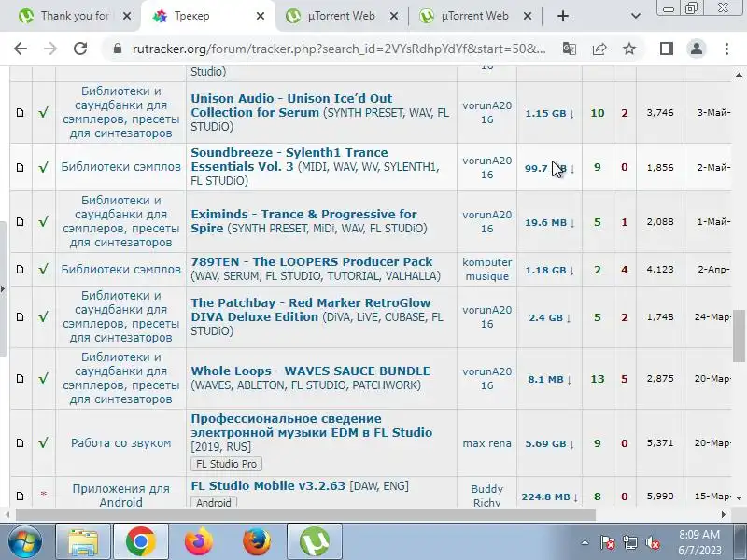Screen dimensions: 747x560
Task: Download the 2.4 GB torrent
Action: point(549,317)
